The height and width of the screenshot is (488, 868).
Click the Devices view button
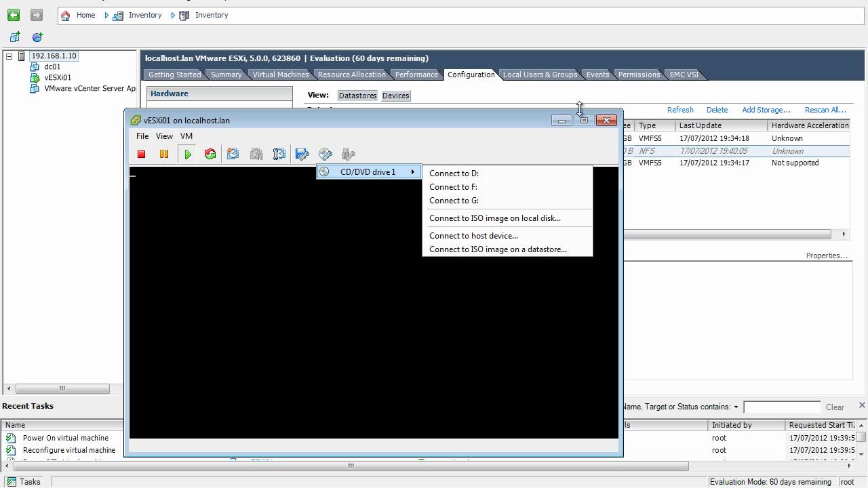[395, 96]
